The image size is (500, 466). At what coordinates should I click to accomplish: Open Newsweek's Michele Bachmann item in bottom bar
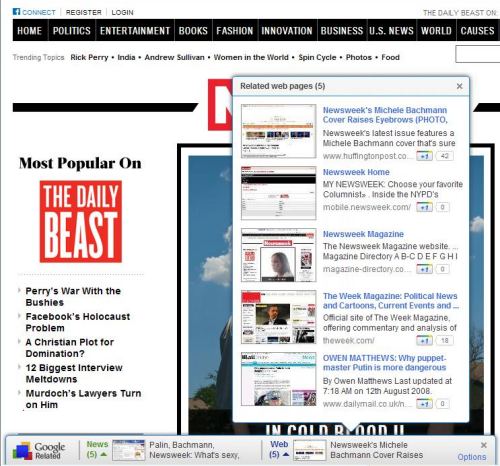tap(376, 450)
